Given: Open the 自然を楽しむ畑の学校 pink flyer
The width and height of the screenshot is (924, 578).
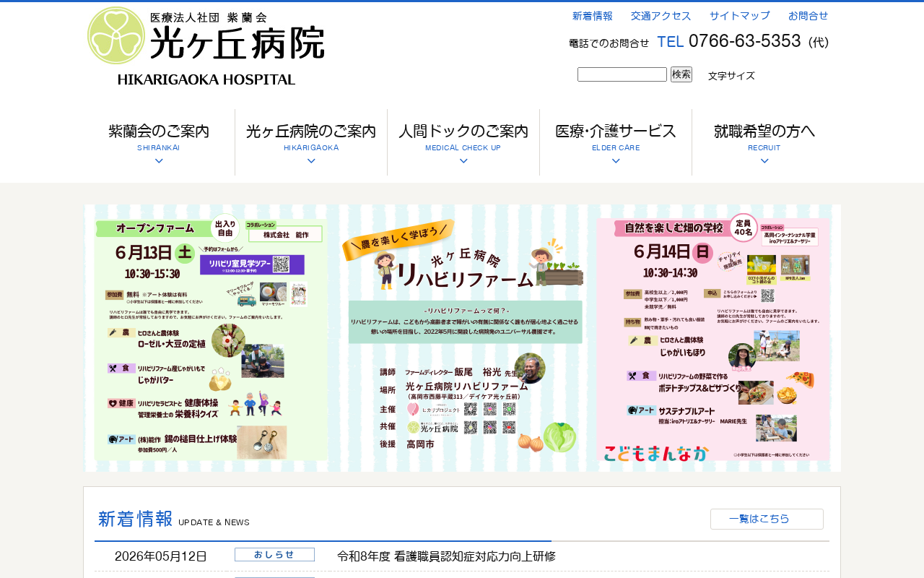Looking at the screenshot, I should (x=713, y=338).
